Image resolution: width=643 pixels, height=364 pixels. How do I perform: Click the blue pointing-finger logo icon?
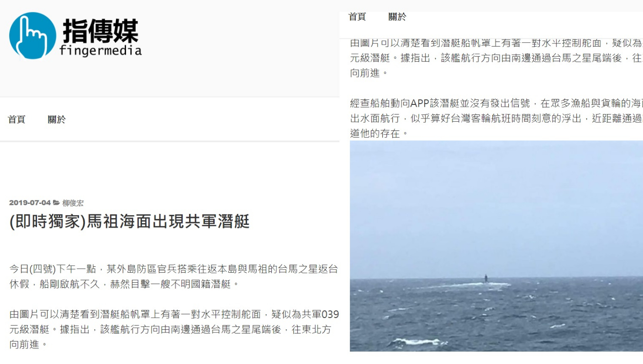(32, 36)
